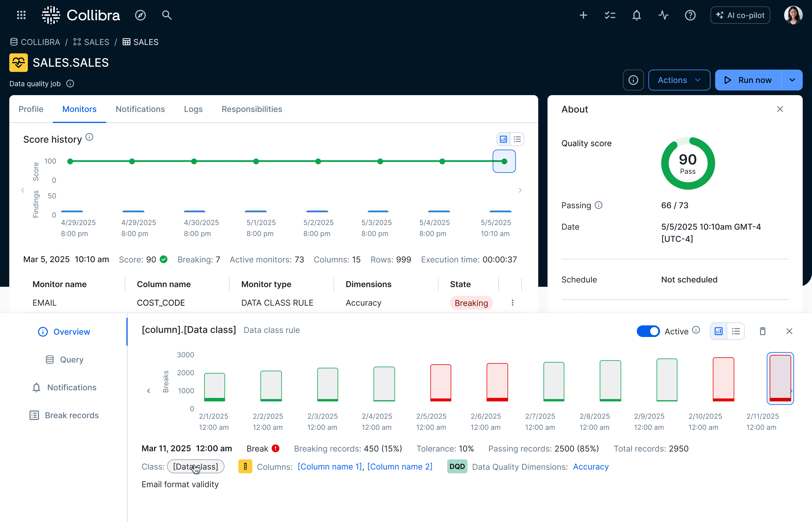Click info icon next to Passing
This screenshot has width=812, height=522.
[599, 205]
